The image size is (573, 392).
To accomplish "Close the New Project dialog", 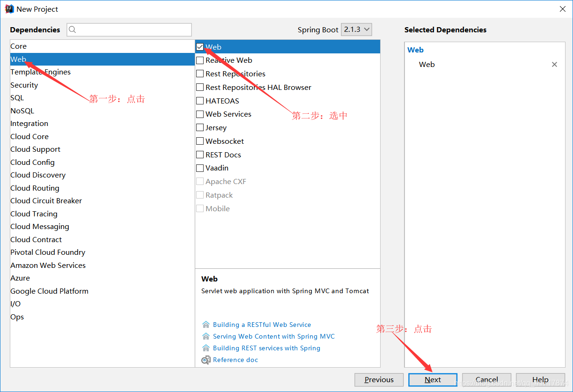I will (562, 9).
